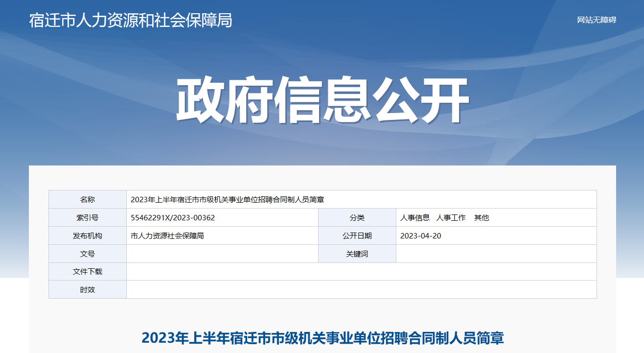Select the publisher 市人力资源社会保障局
Image resolution: width=644 pixels, height=353 pixels.
(167, 236)
